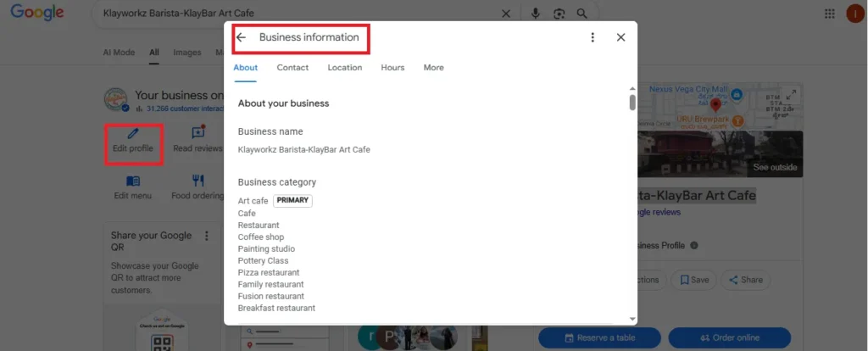This screenshot has height=351, width=868.
Task: Open the Hours tab
Action: click(x=392, y=68)
